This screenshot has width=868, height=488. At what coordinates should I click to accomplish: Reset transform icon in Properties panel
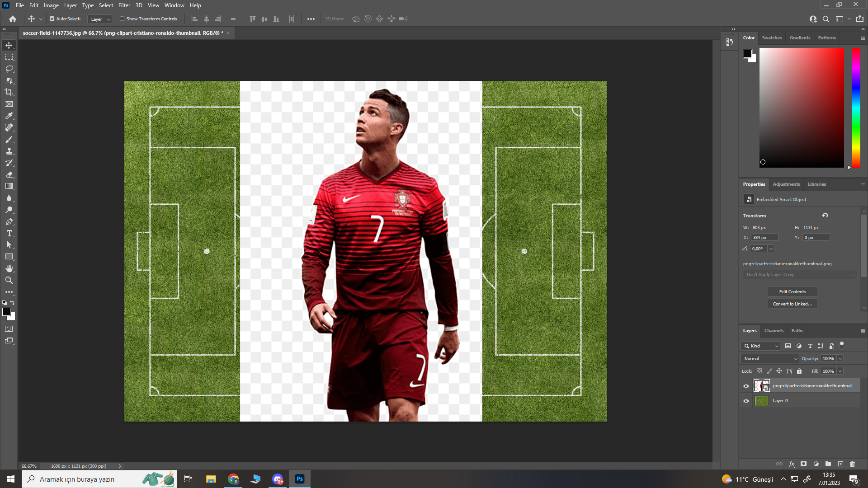pyautogui.click(x=825, y=216)
